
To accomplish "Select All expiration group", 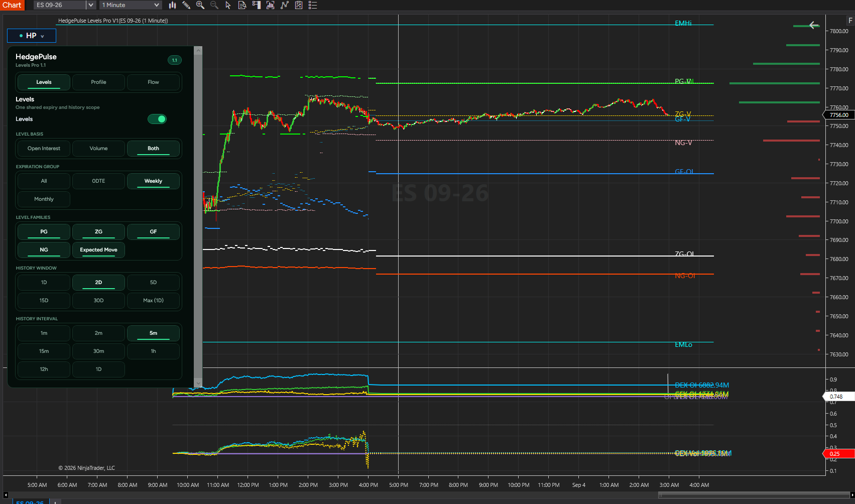I will point(44,181).
